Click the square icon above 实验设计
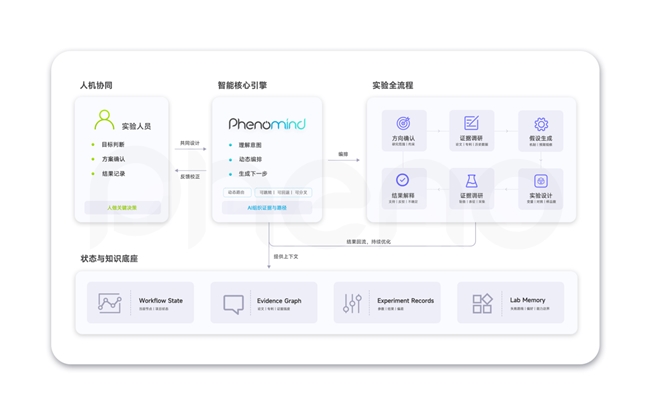The height and width of the screenshot is (416, 650). [x=541, y=181]
